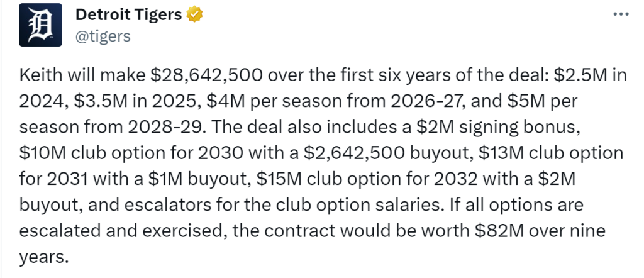Open the @tigers handle link
The height and width of the screenshot is (278, 644).
coord(103,36)
